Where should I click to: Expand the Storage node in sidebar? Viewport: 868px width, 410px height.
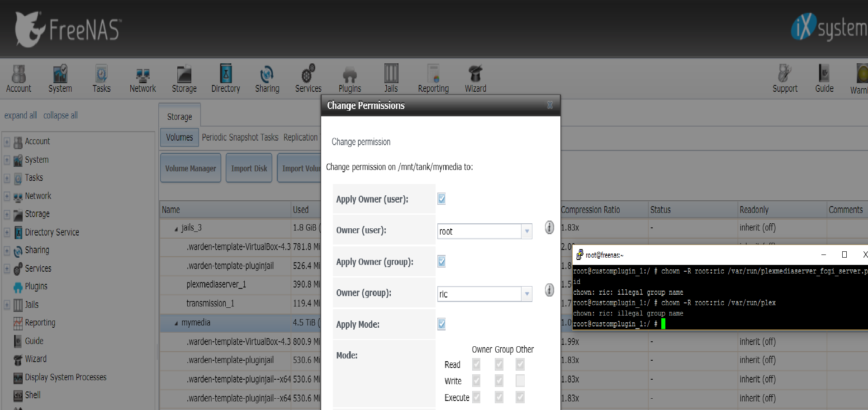tap(7, 214)
